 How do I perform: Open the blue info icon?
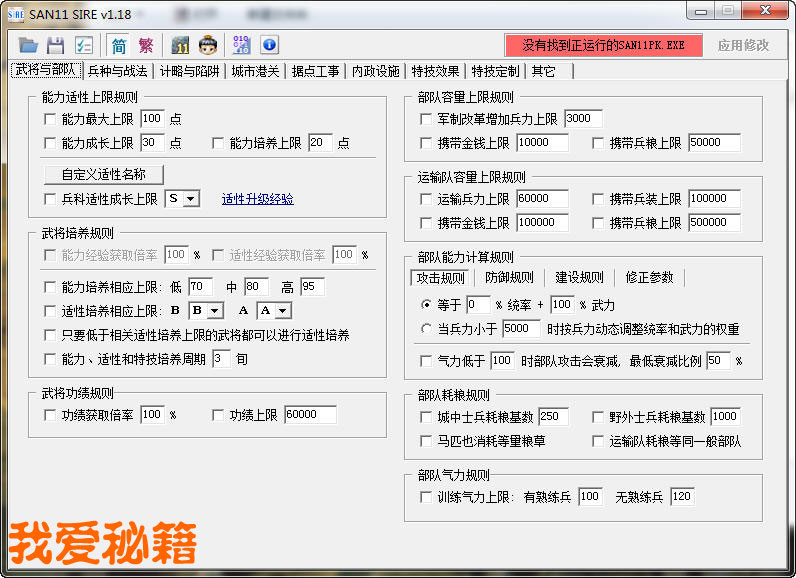[x=269, y=45]
